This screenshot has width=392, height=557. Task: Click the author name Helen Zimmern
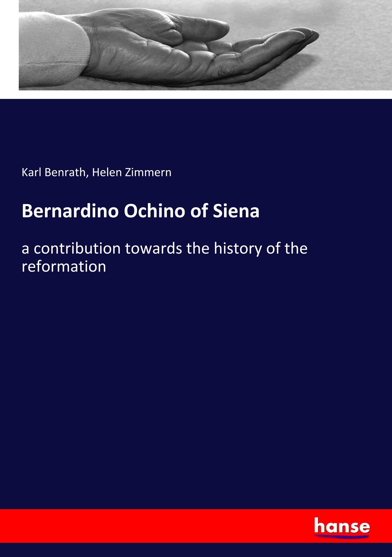point(132,172)
